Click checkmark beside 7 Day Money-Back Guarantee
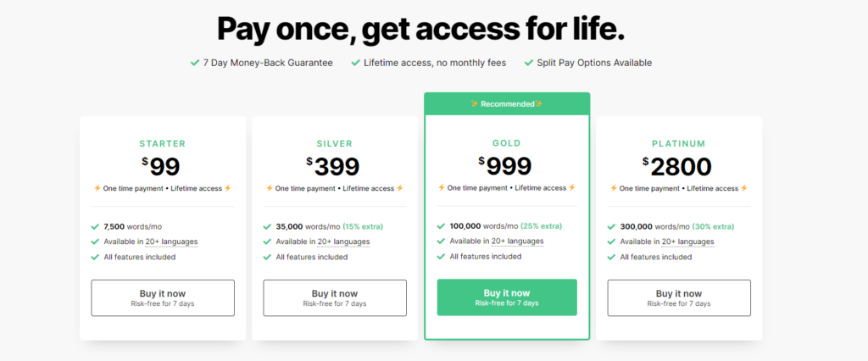Screen dimensions: 868x361 coord(196,63)
